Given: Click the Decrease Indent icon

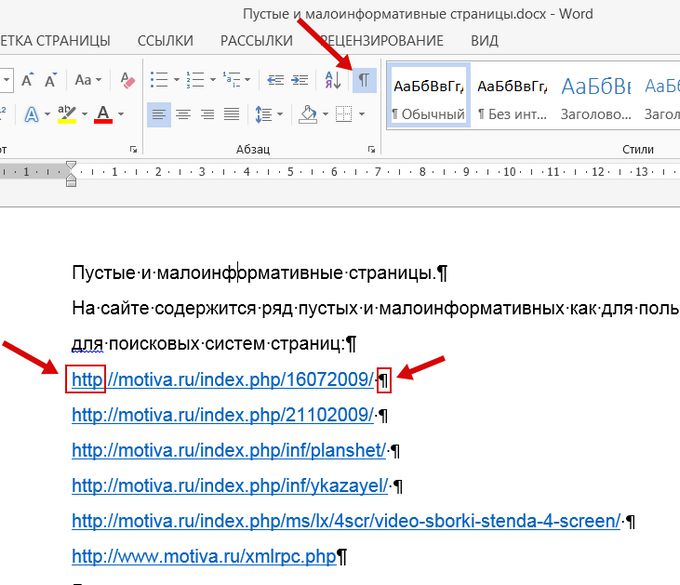Looking at the screenshot, I should click(276, 79).
